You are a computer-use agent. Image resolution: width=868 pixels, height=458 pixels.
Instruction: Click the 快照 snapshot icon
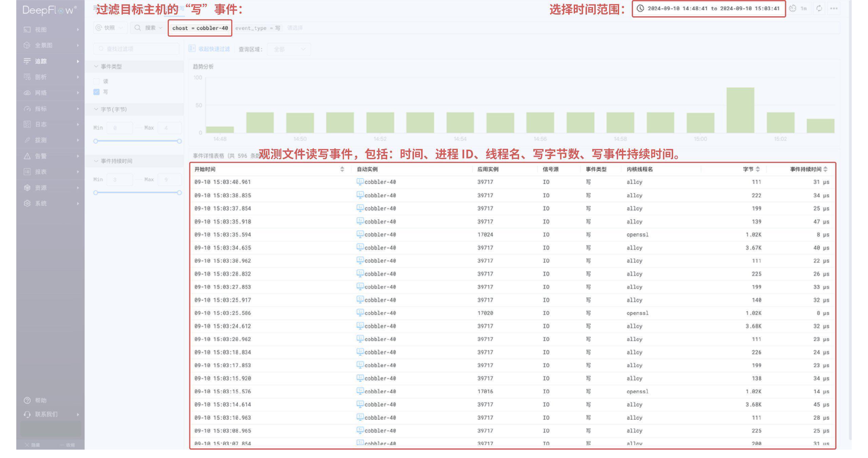pyautogui.click(x=99, y=28)
